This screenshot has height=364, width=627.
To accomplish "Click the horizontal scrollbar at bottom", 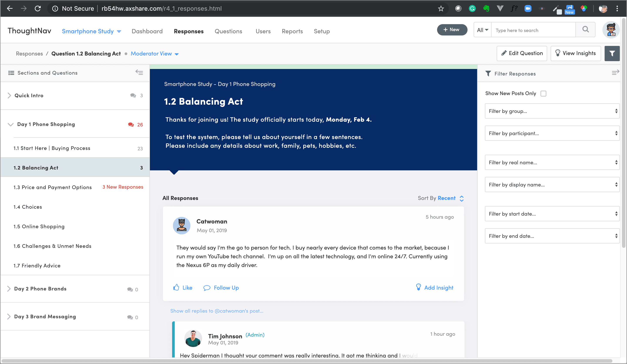I will tap(307, 361).
